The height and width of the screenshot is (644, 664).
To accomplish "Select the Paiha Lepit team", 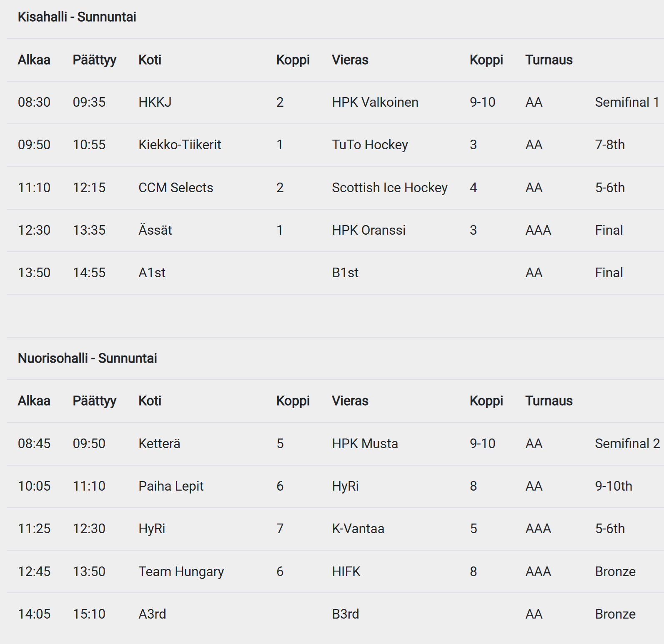I will pyautogui.click(x=171, y=486).
